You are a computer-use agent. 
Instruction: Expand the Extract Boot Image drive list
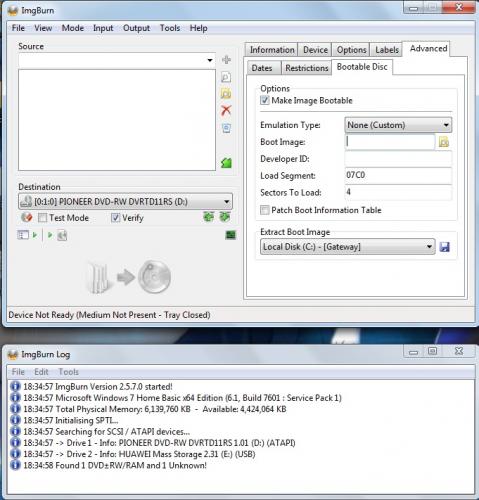pos(348,247)
